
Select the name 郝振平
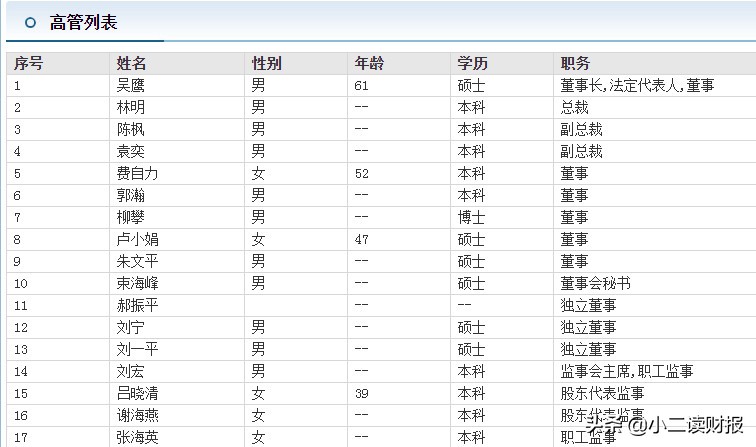click(x=137, y=305)
